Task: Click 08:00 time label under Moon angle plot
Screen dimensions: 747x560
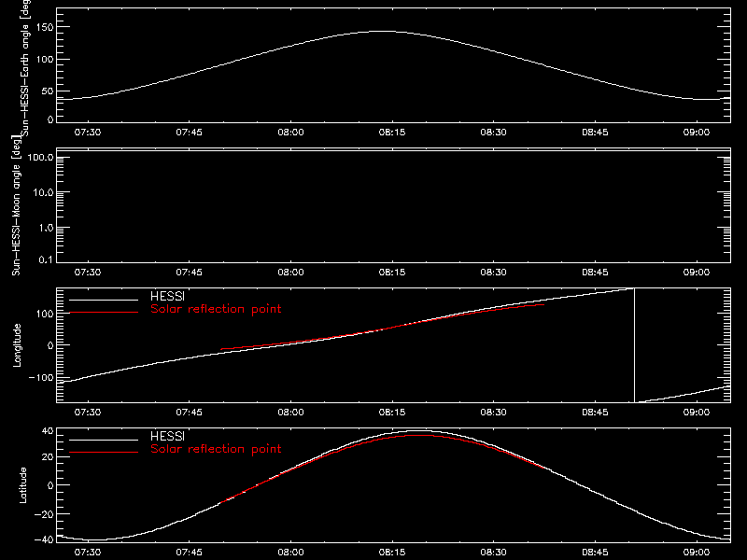Action: tap(290, 273)
